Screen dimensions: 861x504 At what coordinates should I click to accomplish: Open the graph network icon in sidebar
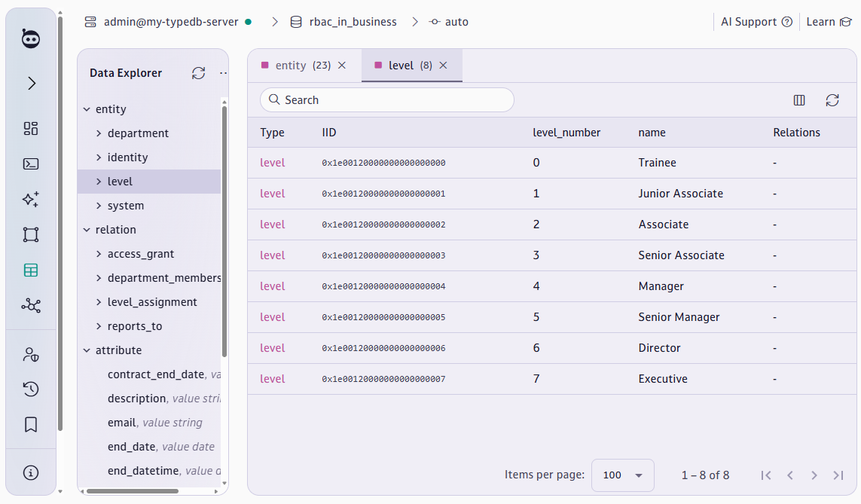click(x=31, y=305)
